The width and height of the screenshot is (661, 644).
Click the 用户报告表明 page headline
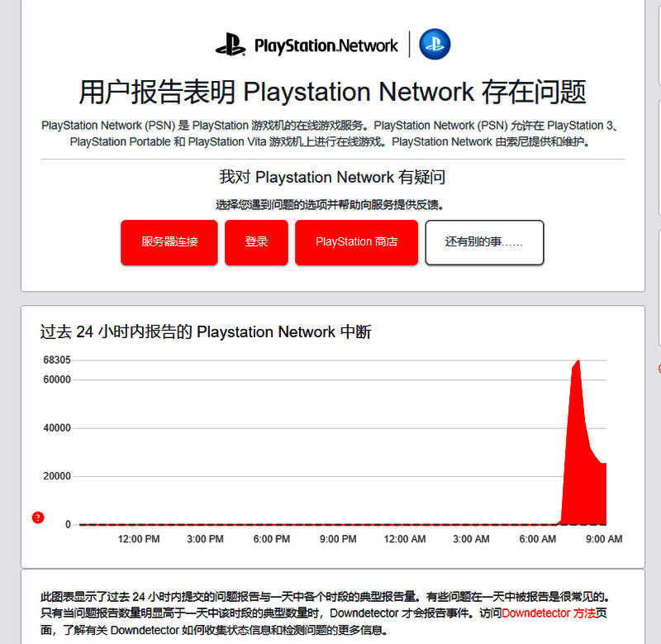(332, 92)
